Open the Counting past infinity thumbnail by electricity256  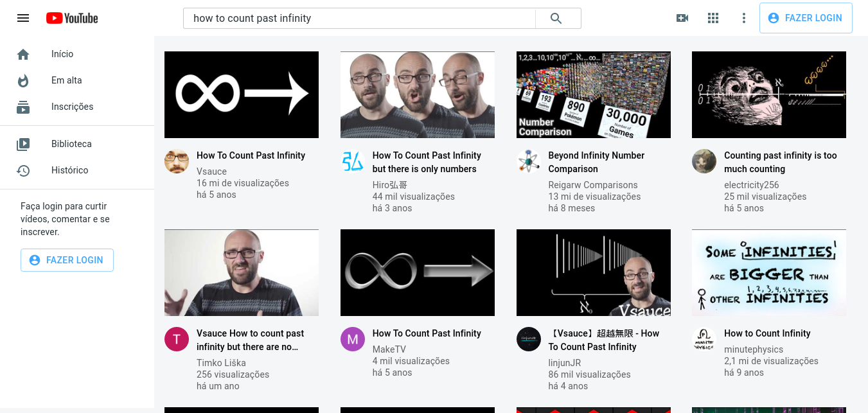[768, 94]
